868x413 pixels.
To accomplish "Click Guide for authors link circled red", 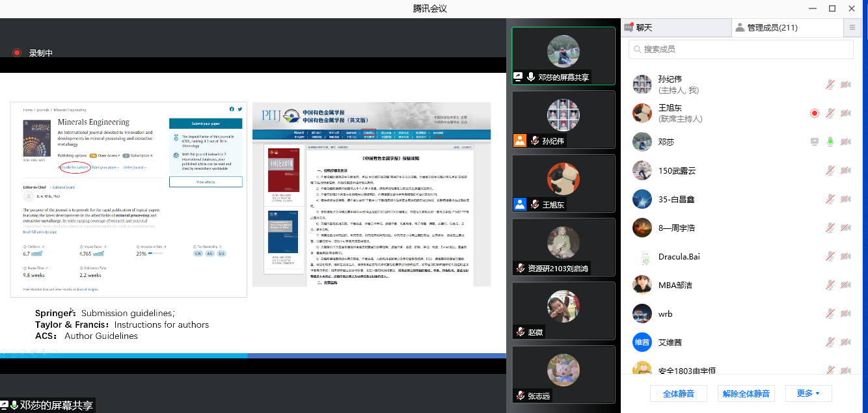I will click(x=75, y=167).
